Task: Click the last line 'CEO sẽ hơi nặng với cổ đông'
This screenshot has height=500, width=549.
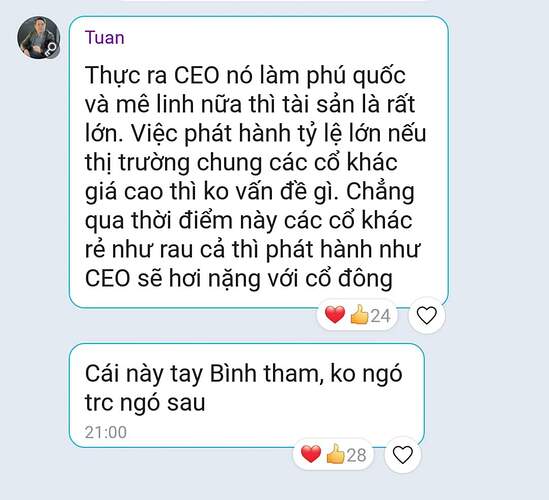Action: coord(238,279)
